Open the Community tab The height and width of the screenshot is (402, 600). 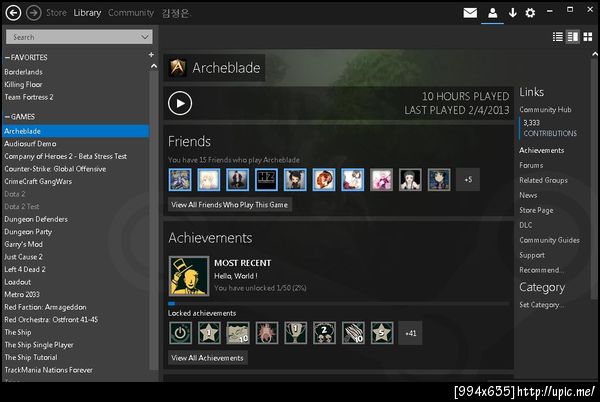tap(130, 13)
